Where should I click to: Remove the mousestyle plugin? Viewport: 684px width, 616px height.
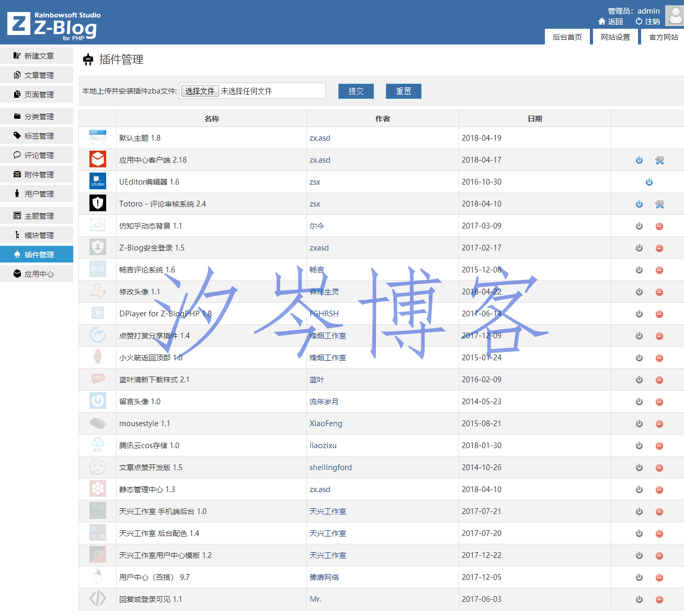(659, 424)
